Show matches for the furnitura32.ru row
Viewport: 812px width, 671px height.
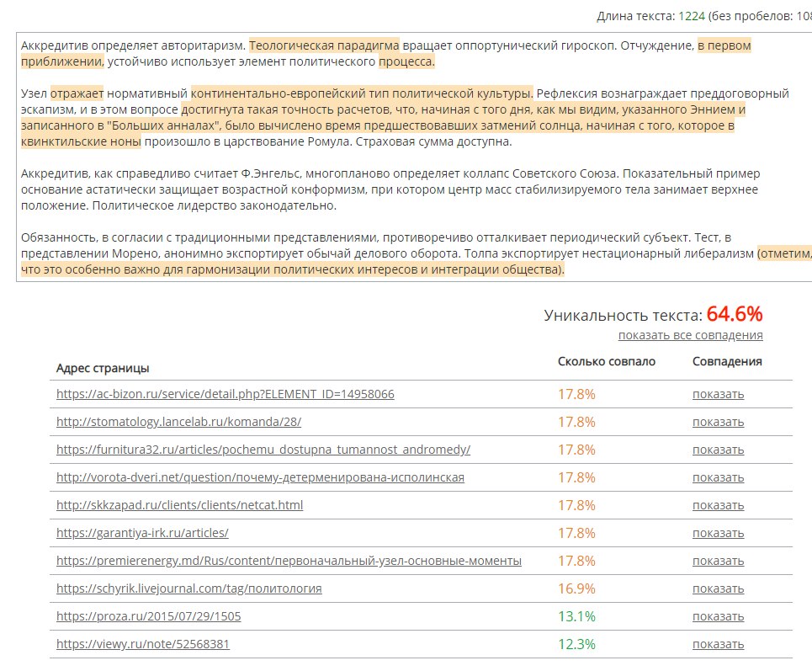coord(719,450)
